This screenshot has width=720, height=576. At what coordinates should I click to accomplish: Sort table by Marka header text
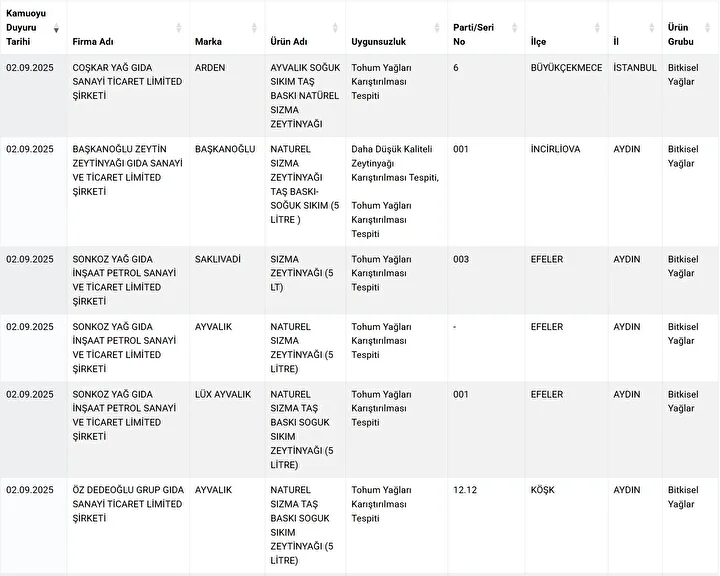[x=208, y=43]
